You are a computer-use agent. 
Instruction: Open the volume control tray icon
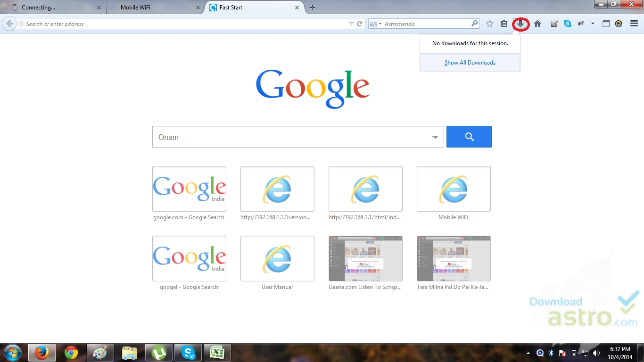(596, 353)
